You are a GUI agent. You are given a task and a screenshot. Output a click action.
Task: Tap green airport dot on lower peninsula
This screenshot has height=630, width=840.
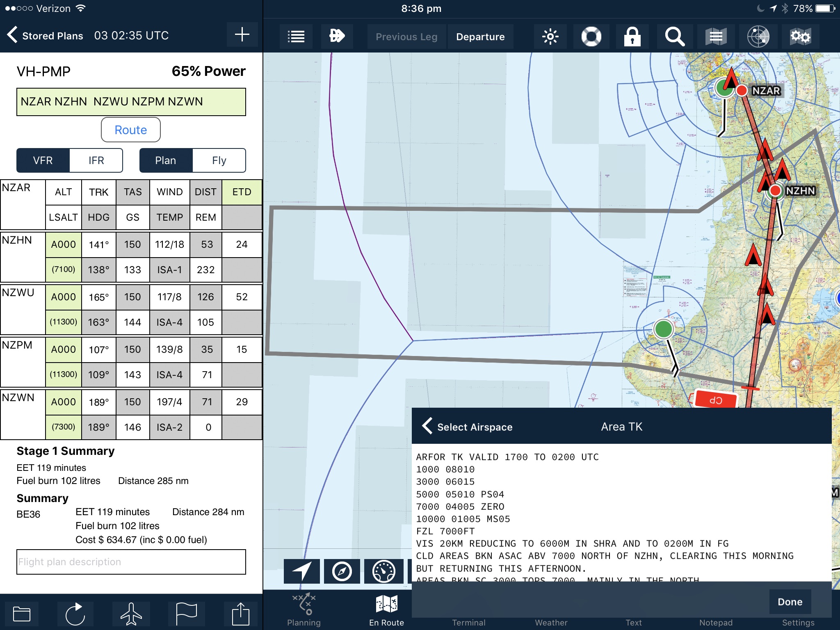click(x=663, y=329)
